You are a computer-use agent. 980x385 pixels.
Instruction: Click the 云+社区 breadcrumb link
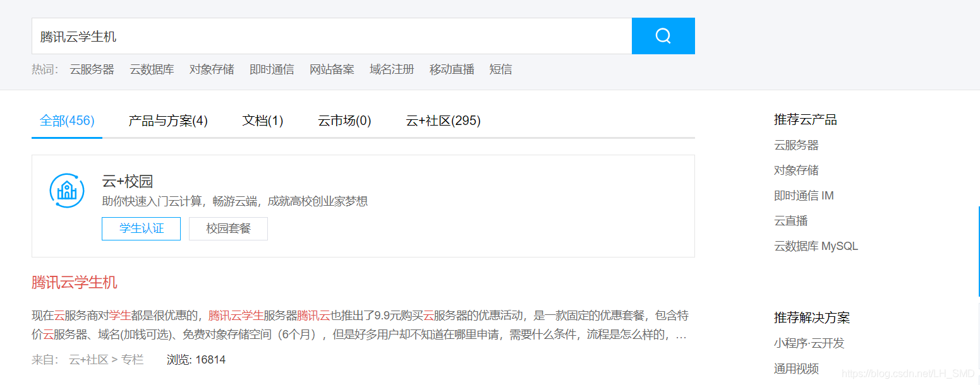click(x=87, y=359)
